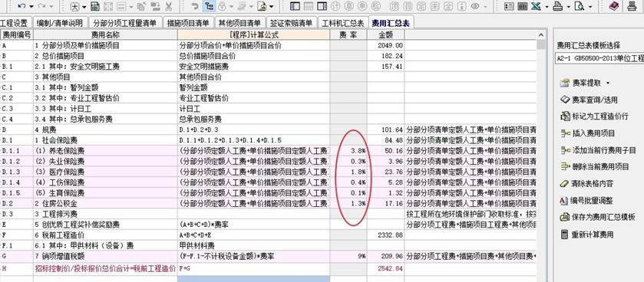
Task: Click the document with house icon
Action: [262, 6]
